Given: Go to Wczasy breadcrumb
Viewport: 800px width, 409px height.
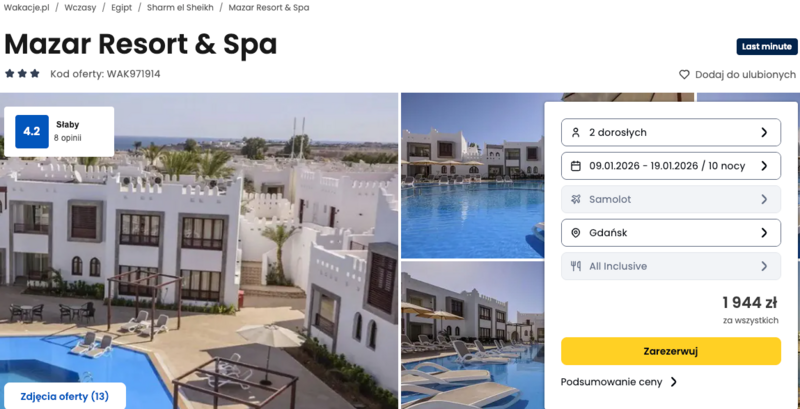Looking at the screenshot, I should click(x=80, y=8).
